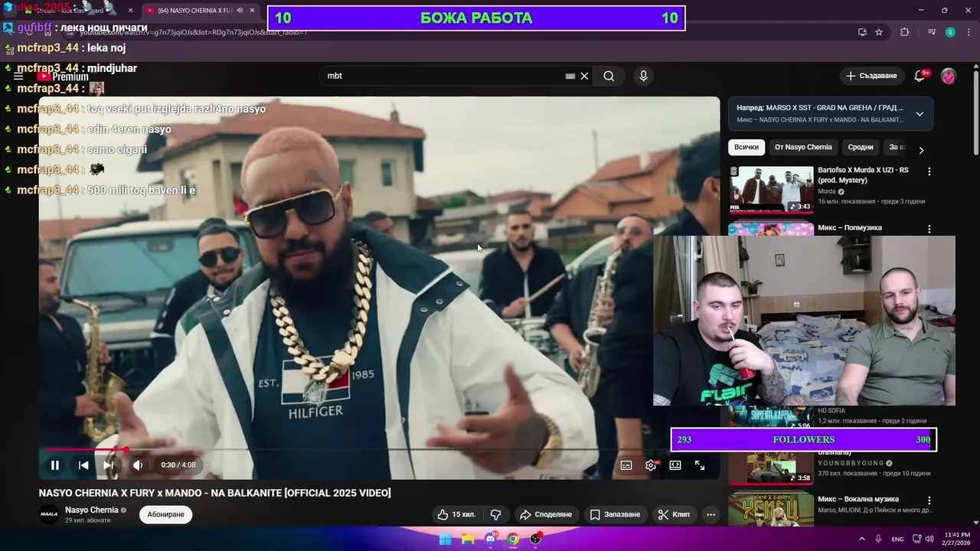Viewport: 980px width, 551px height.
Task: Open the Създаване create menu
Action: pyautogui.click(x=871, y=76)
